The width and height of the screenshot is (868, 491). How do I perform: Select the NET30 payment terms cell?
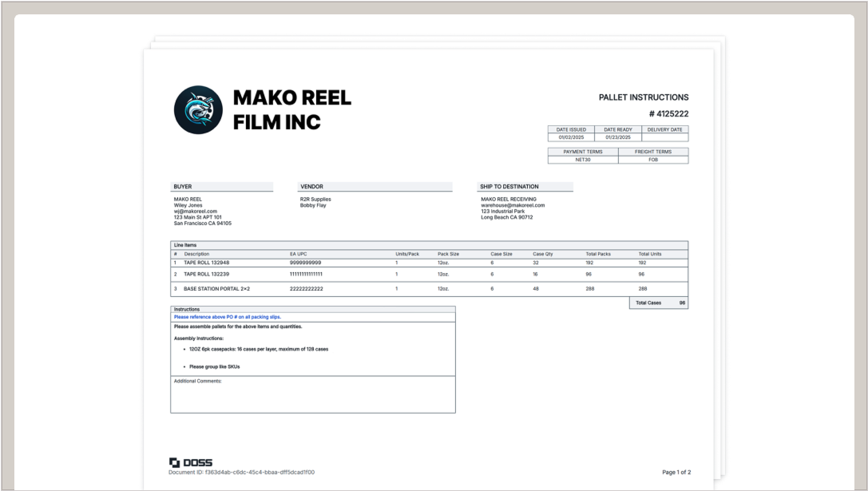(x=582, y=160)
